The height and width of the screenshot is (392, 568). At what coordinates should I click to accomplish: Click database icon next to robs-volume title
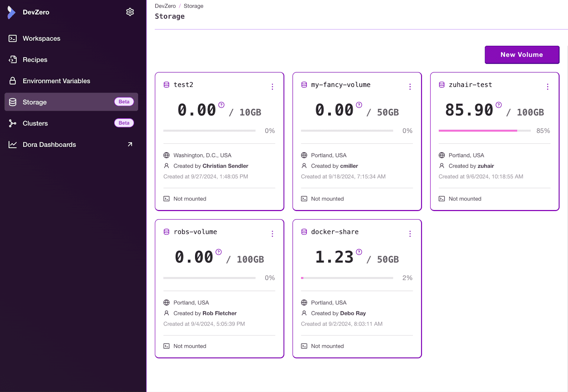(x=166, y=232)
